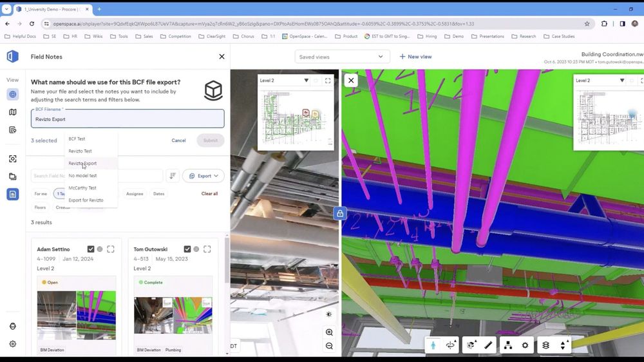Click the lock sync icon between views
This screenshot has width=644, height=362.
coord(340,214)
